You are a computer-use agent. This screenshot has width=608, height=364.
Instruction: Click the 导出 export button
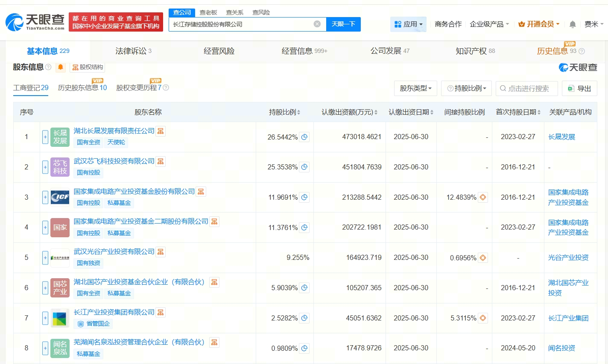click(579, 88)
